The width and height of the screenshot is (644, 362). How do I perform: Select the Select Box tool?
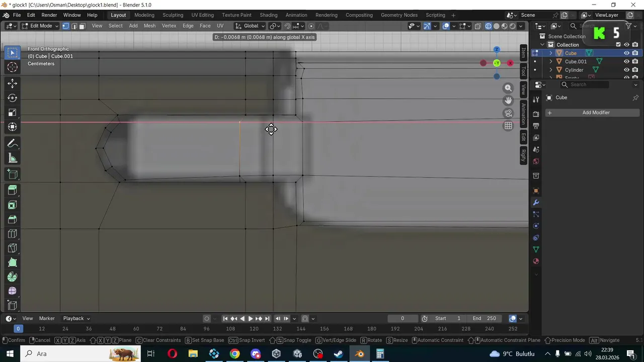click(13, 53)
